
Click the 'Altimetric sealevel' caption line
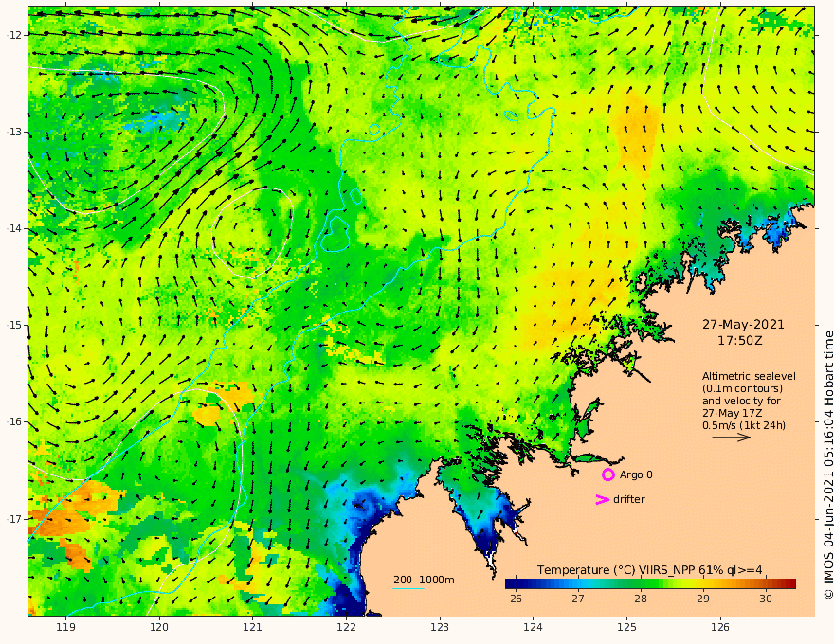click(x=749, y=376)
